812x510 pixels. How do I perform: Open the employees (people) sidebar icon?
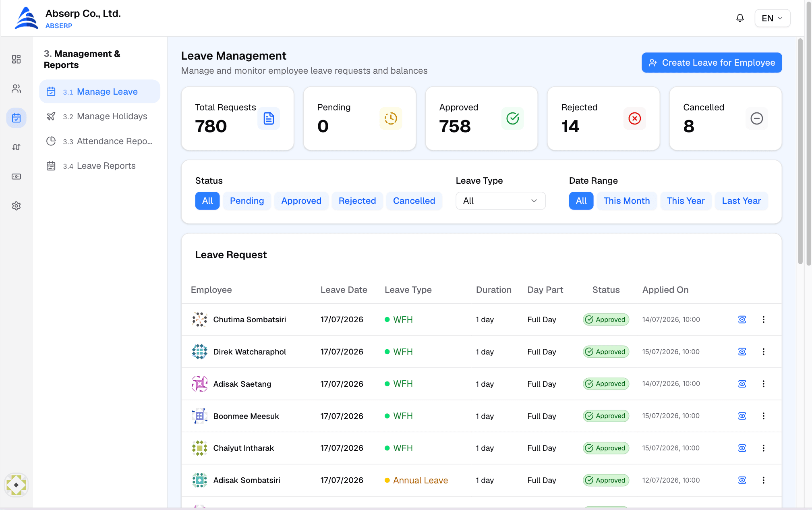(16, 89)
